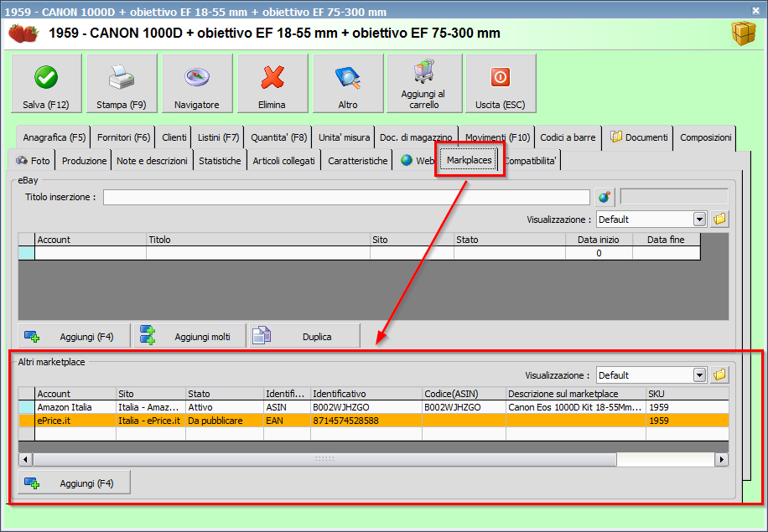
Task: Switch to Produzione tab
Action: [x=84, y=161]
